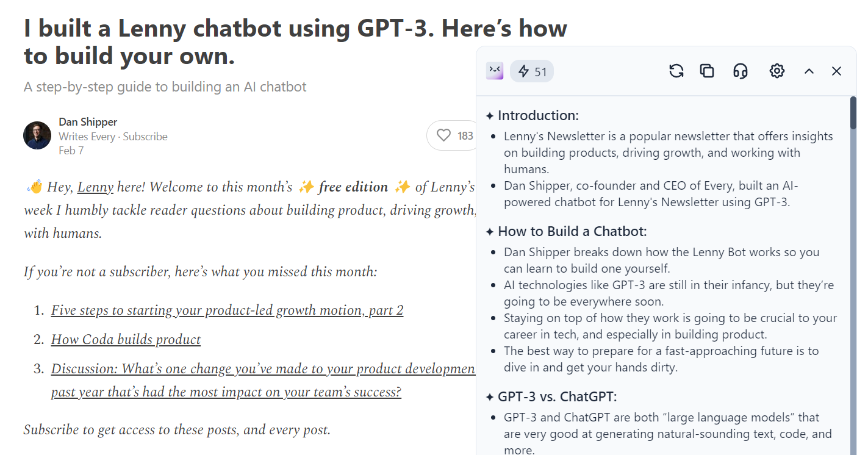Open the extension settings gear

[777, 71]
